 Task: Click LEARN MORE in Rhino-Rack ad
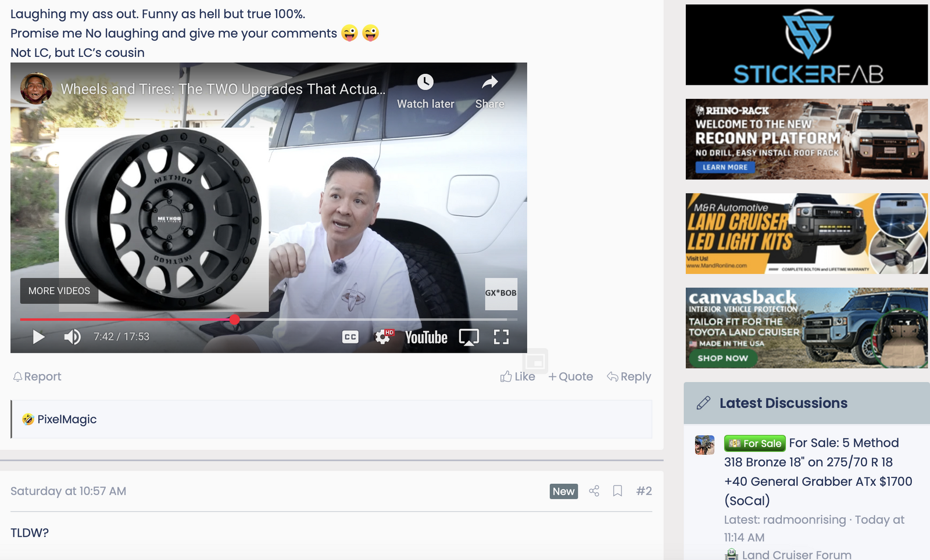click(725, 167)
